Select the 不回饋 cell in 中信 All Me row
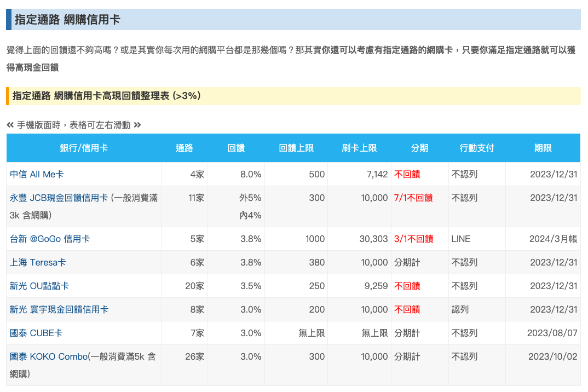This screenshot has height=392, width=588. coord(419,175)
